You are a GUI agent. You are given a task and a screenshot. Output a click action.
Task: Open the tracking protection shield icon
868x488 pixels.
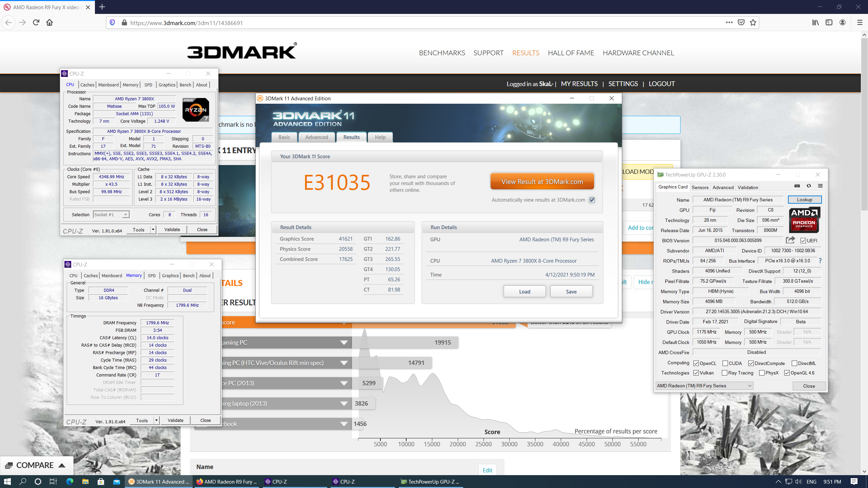click(112, 23)
